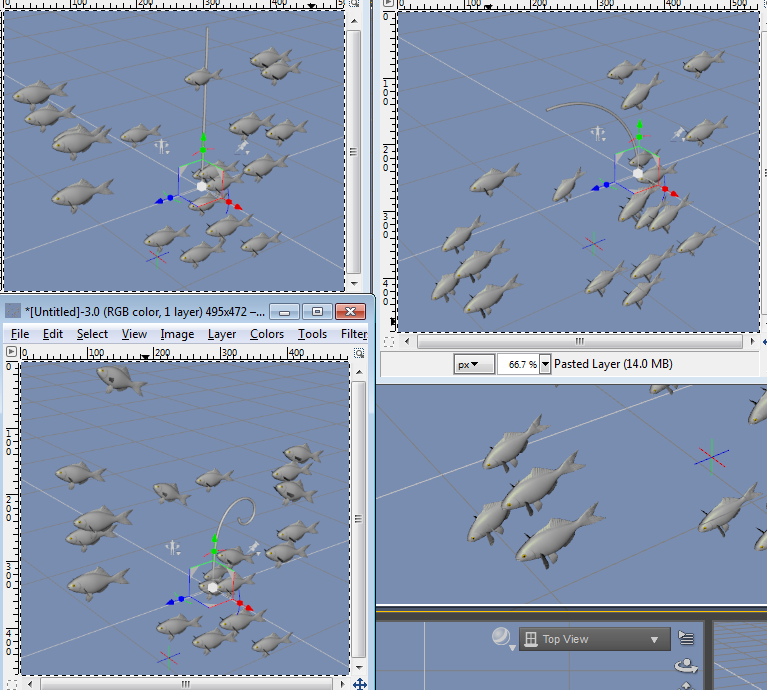Close the Untitled-3.0 GIMP window
This screenshot has width=767, height=690.
coord(350,312)
